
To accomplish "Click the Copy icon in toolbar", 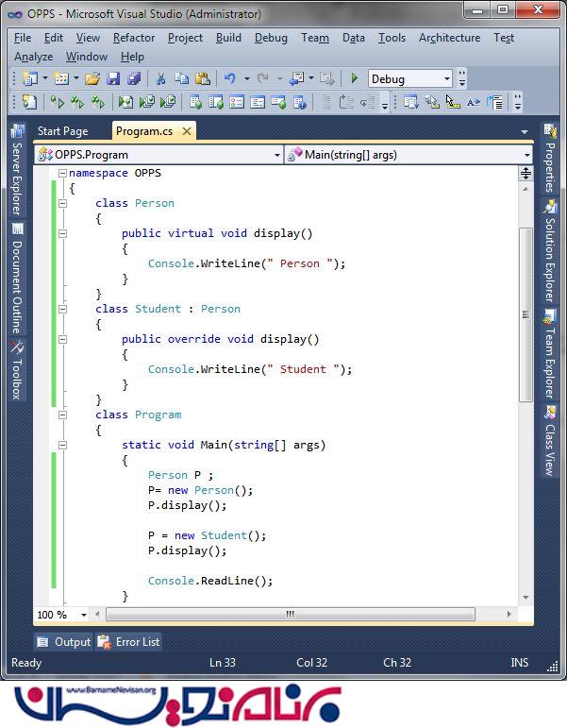I will tap(181, 79).
